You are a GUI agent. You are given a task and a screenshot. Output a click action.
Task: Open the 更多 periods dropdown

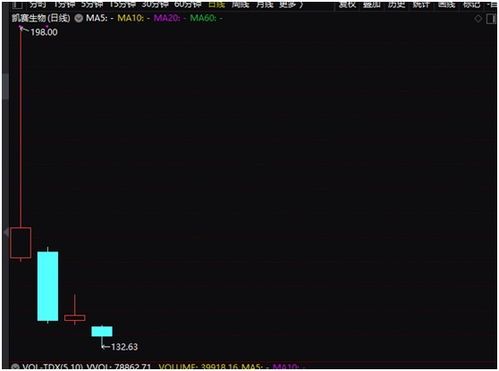[x=291, y=5]
